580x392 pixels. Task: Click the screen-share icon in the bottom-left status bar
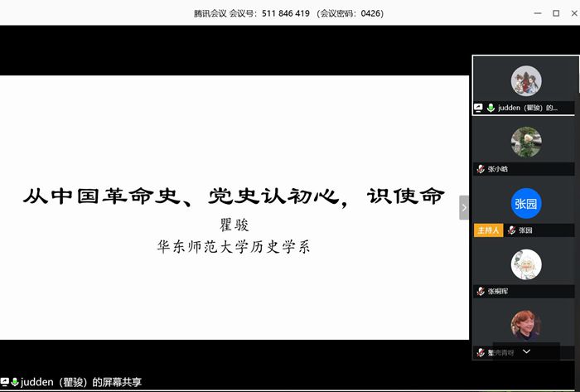pyautogui.click(x=4, y=382)
